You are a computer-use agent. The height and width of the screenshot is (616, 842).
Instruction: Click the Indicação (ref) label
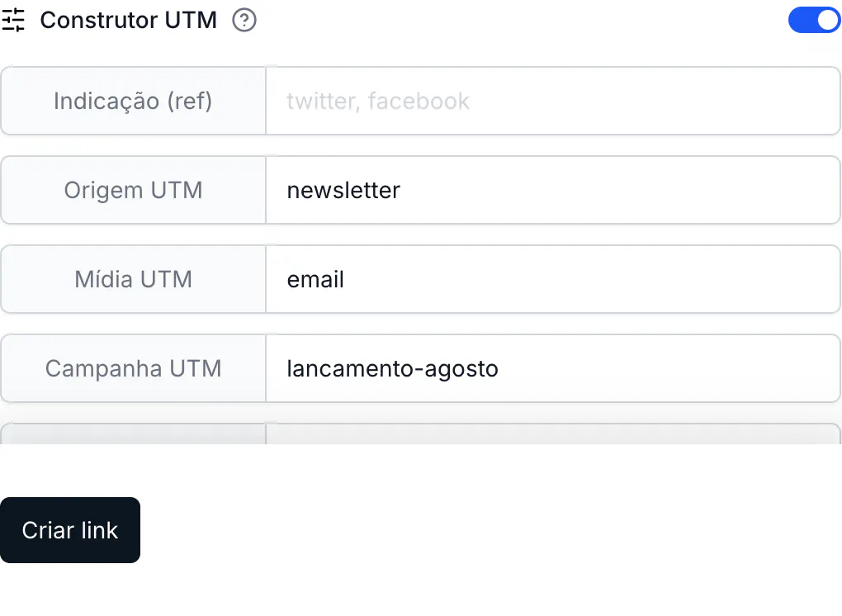click(x=133, y=101)
